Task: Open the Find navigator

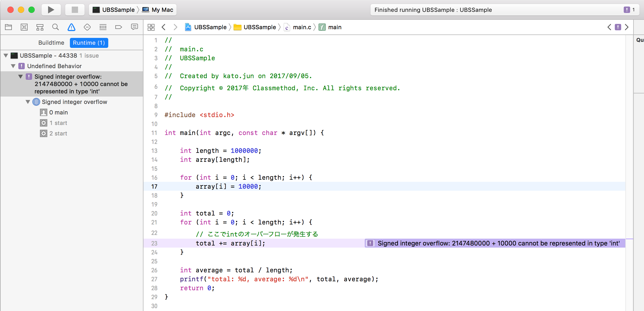Action: coord(55,27)
